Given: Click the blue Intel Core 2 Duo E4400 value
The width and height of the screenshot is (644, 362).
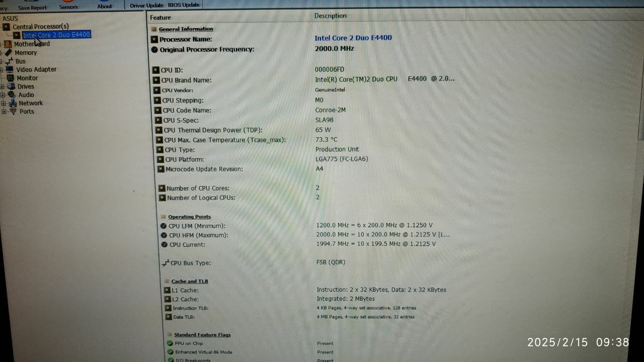Looking at the screenshot, I should click(x=353, y=38).
